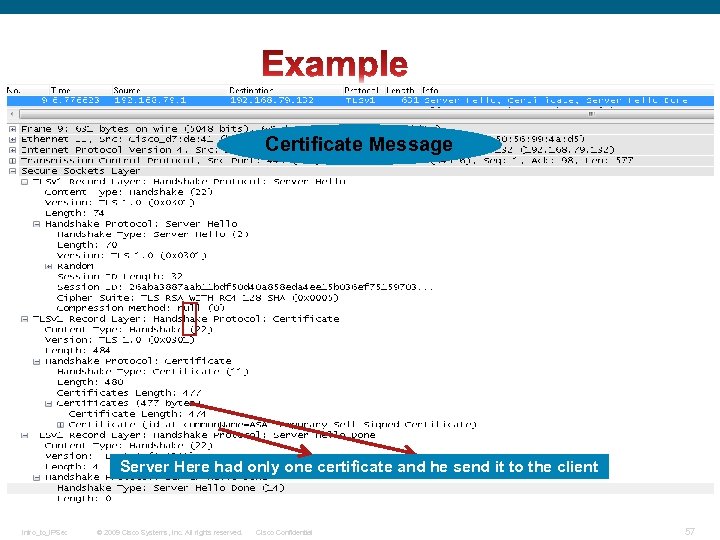The width and height of the screenshot is (720, 540).
Task: Collapse the Secure Sockets Layer node
Action: (x=12, y=171)
